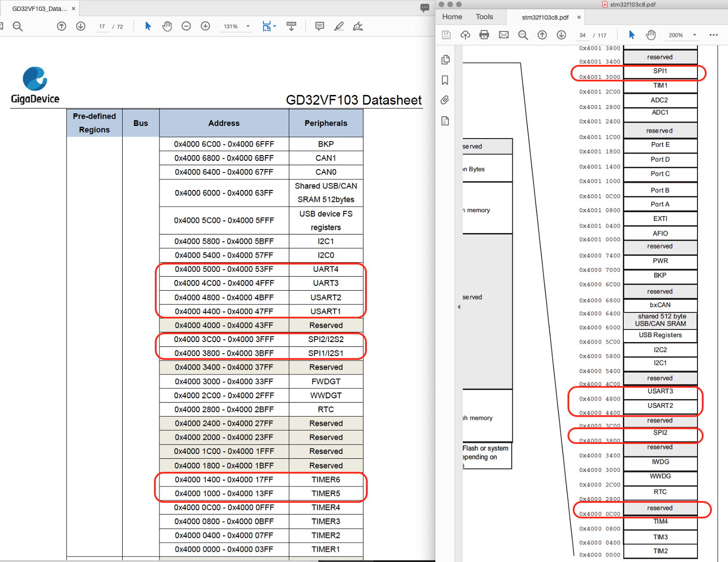Select the hand pan tool in the left window
Viewport: 728px width, 562px height.
(x=167, y=26)
